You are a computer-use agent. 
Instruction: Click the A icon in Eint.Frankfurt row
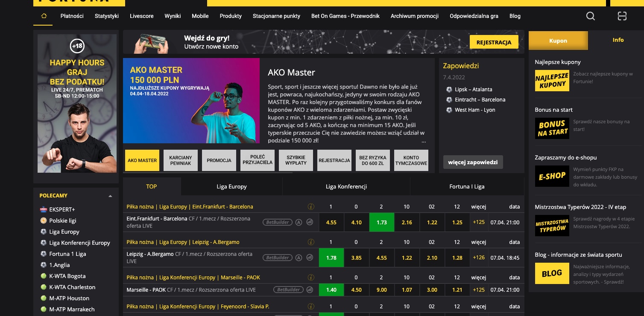tap(299, 222)
